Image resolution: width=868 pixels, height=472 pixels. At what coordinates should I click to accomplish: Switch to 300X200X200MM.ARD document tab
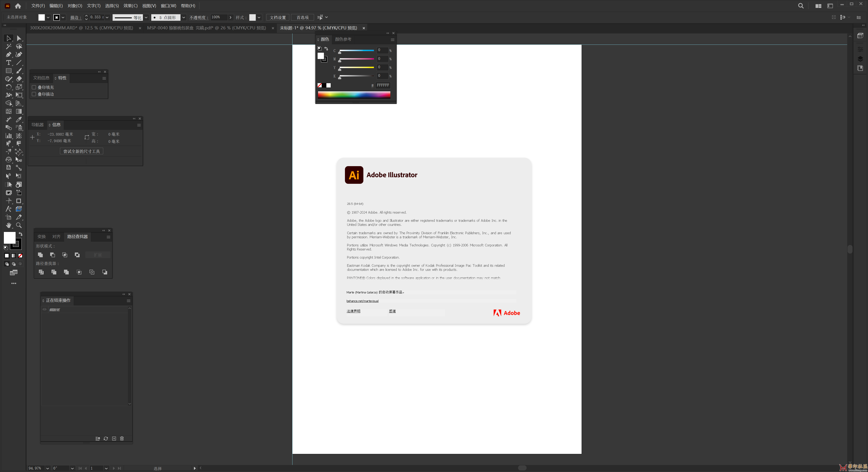click(x=82, y=28)
